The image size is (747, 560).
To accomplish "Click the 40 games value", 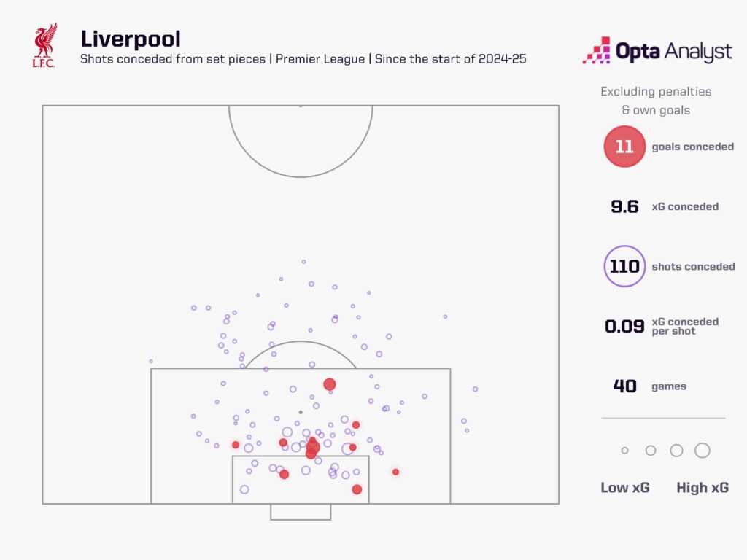I will 624,386.
